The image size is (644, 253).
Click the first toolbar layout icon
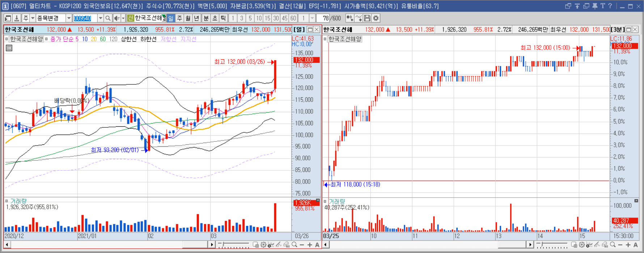pos(8,18)
